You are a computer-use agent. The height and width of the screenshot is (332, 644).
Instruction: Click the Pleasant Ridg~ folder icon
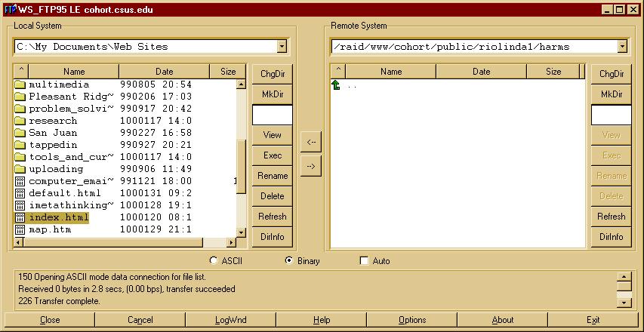pos(20,97)
